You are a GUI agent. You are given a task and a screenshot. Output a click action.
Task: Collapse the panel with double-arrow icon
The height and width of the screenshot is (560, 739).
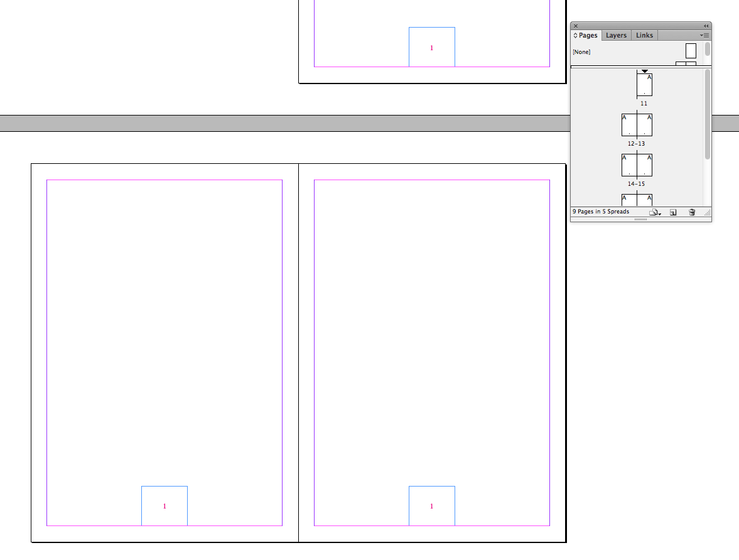point(706,26)
